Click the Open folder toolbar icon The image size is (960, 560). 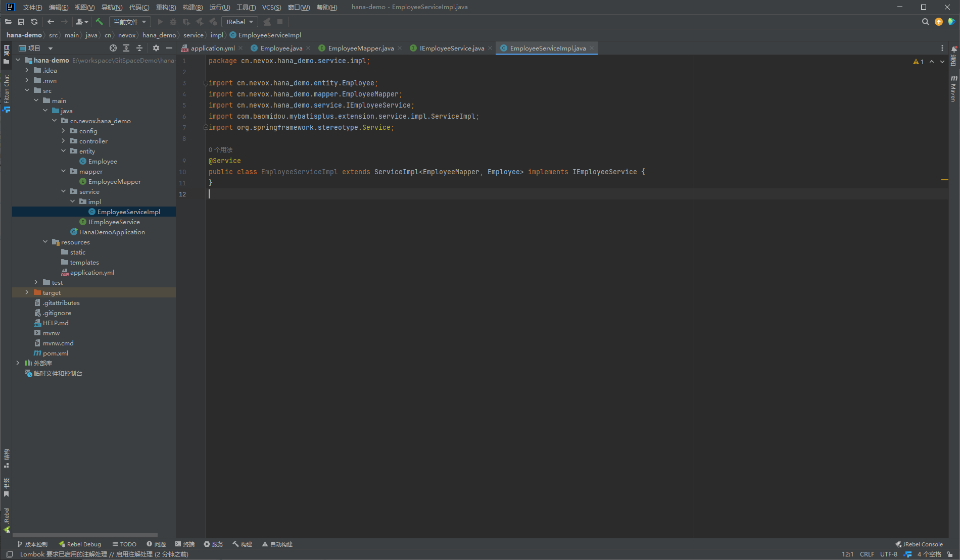coord(8,22)
